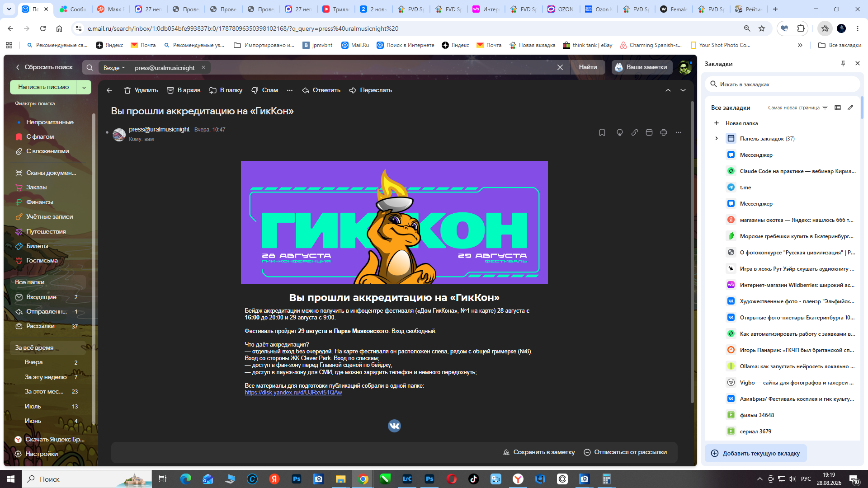
Task: Open the Chrome tab search dropdown
Action: pos(9,9)
